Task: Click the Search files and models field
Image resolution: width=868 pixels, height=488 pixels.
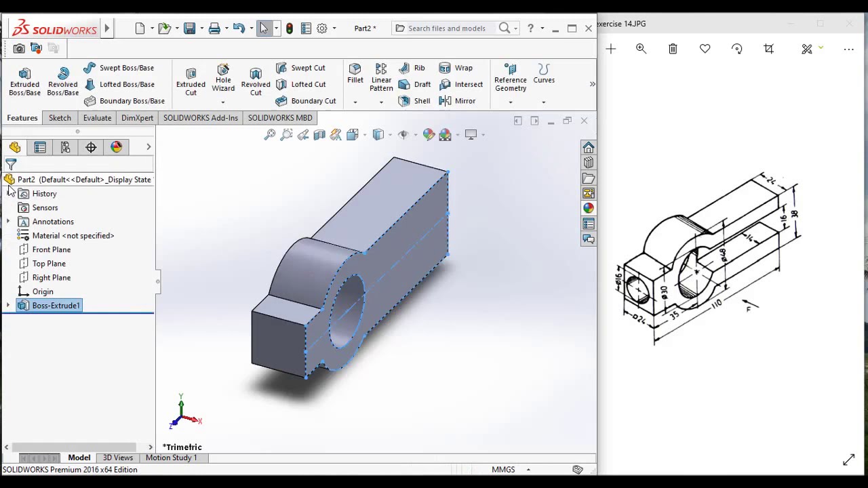Action: (446, 28)
